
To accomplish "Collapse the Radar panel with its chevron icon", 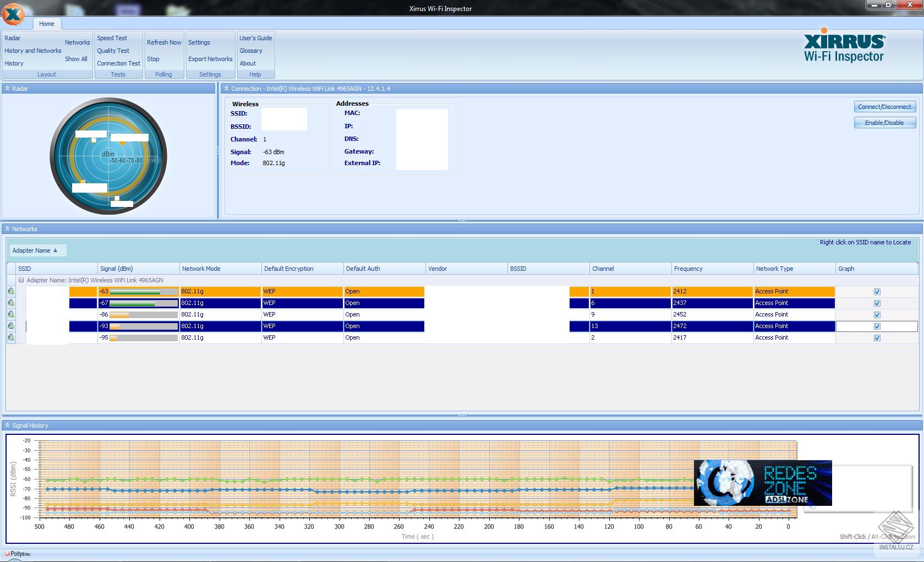I will [x=7, y=89].
